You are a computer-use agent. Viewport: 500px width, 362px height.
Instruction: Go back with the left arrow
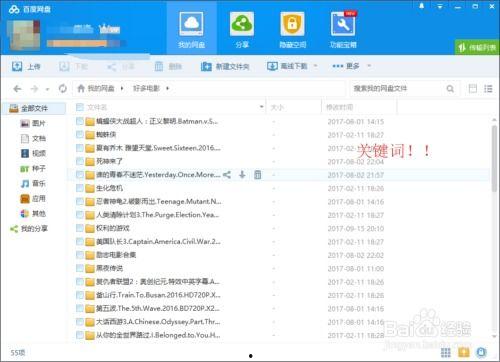click(17, 89)
